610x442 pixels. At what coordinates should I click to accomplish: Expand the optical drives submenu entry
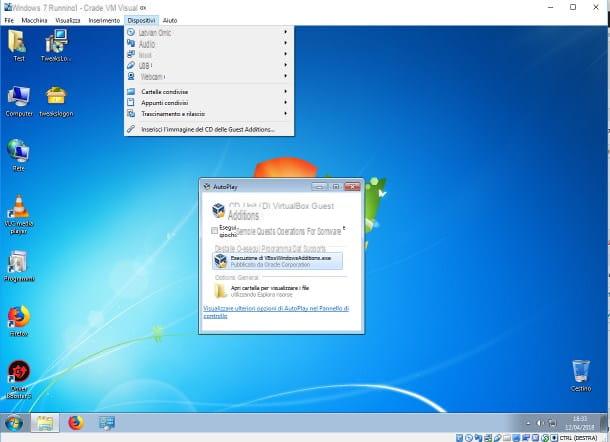click(x=209, y=32)
